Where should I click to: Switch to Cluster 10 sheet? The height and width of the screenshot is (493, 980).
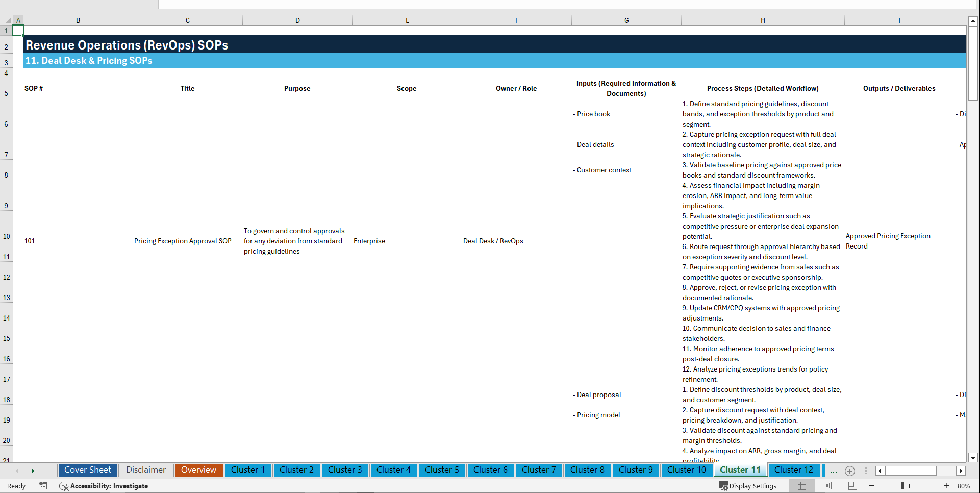pos(687,470)
